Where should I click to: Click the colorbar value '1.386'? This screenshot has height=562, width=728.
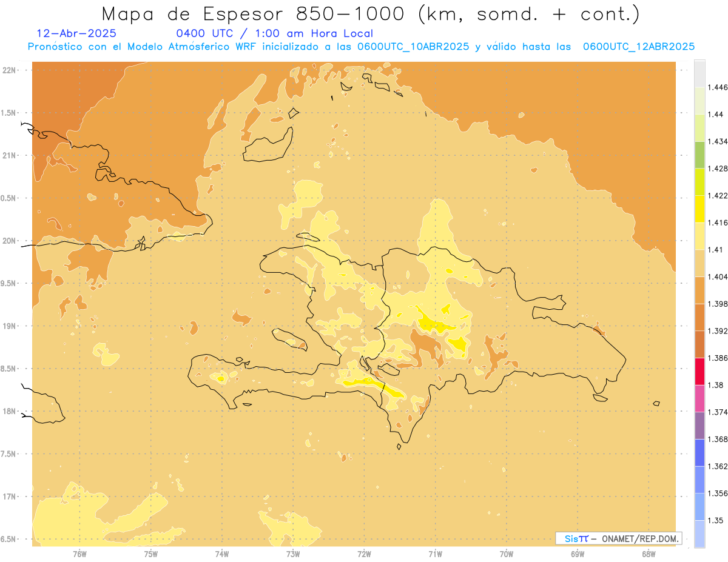[718, 358]
